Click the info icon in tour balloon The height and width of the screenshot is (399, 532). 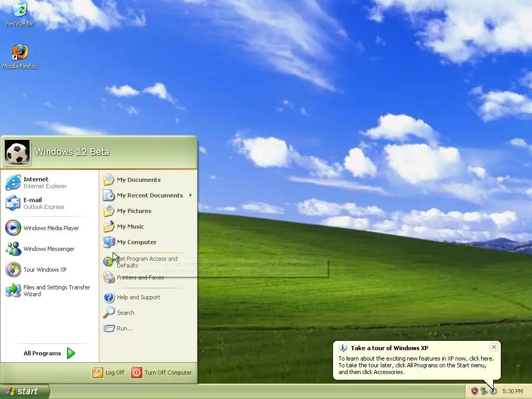343,348
